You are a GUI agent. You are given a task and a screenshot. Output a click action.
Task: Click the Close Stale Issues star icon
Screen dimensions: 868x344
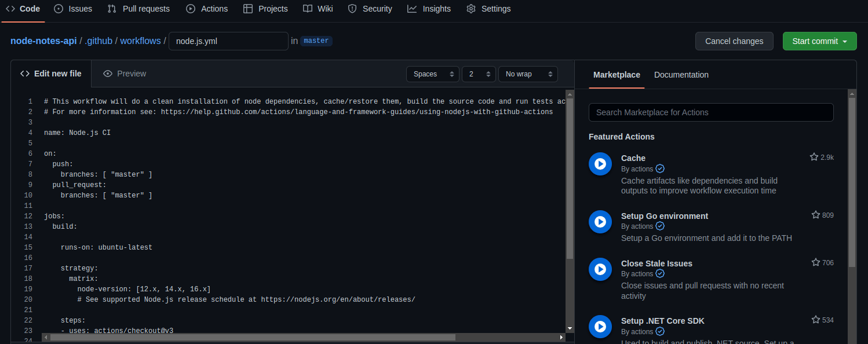coord(816,262)
